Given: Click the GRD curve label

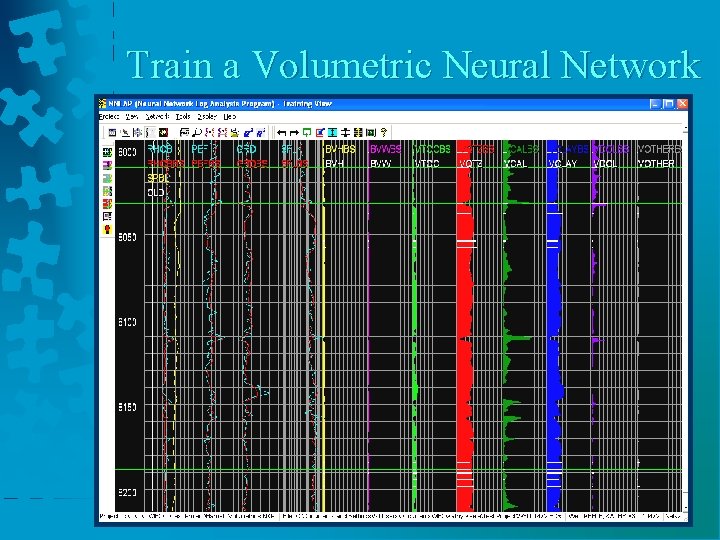Looking at the screenshot, I should coord(247,149).
